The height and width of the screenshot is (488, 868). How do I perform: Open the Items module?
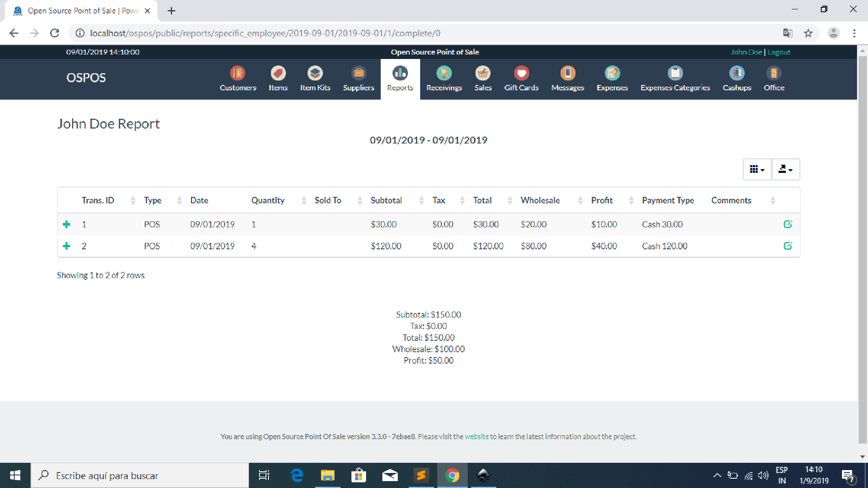click(278, 78)
